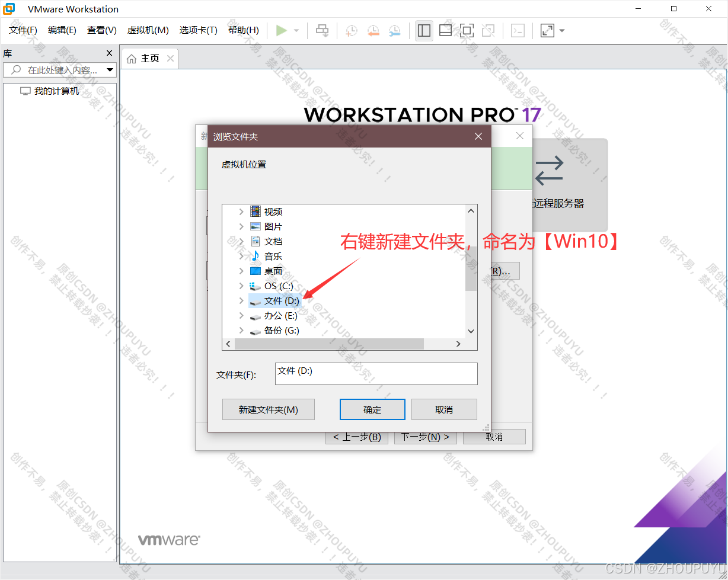This screenshot has width=728, height=580.
Task: Open the 虚拟机(M) menu
Action: point(148,30)
